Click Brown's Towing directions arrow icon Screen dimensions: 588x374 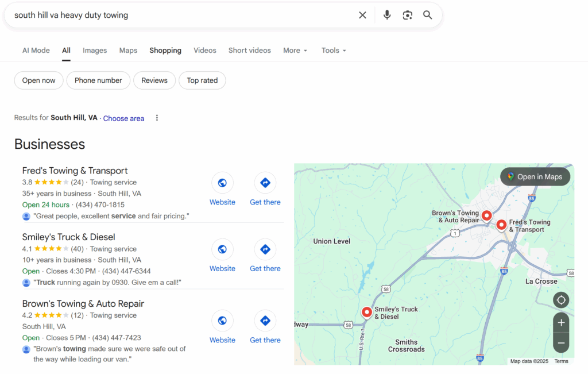click(265, 321)
